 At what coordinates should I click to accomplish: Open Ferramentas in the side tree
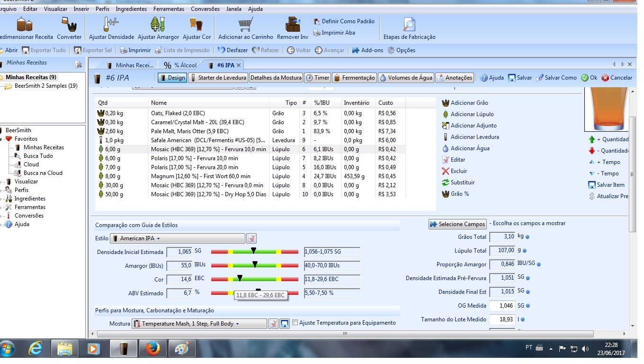click(x=30, y=207)
